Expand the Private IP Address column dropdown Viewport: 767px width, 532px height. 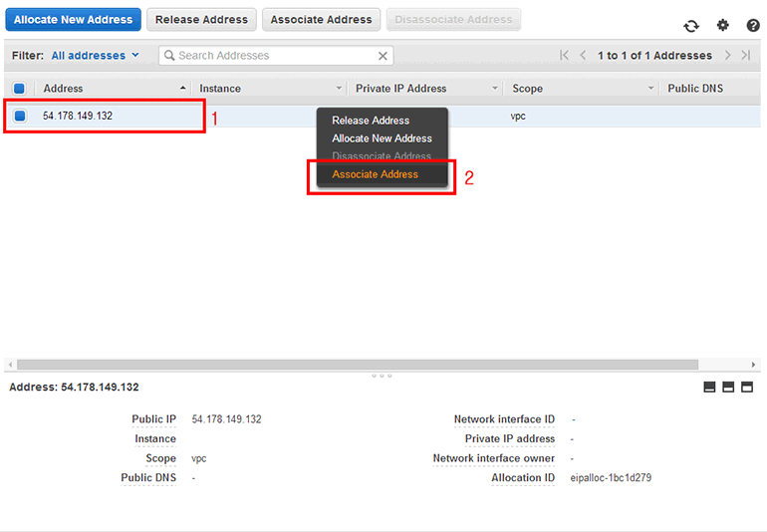tap(495, 89)
